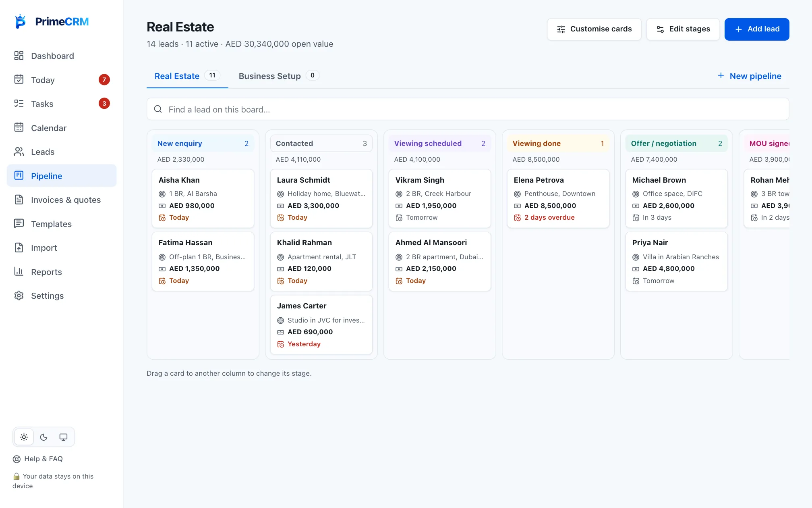Viewport: 812px width, 508px height.
Task: Open the James Carter lead card
Action: (321, 325)
